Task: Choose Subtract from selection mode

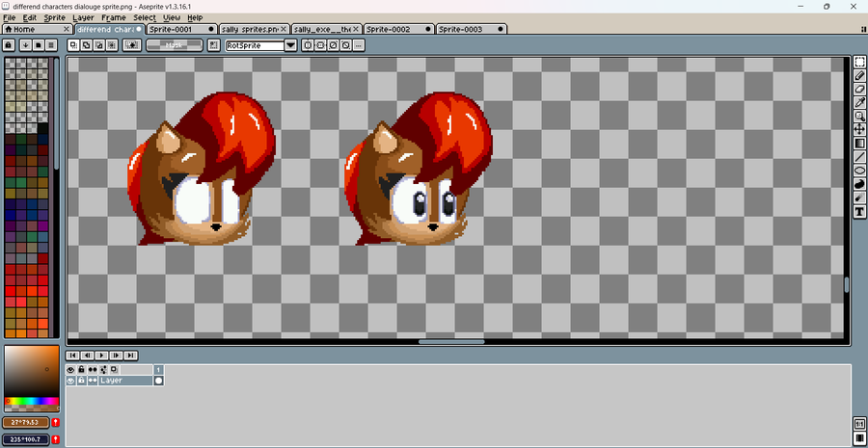Action: pyautogui.click(x=99, y=45)
